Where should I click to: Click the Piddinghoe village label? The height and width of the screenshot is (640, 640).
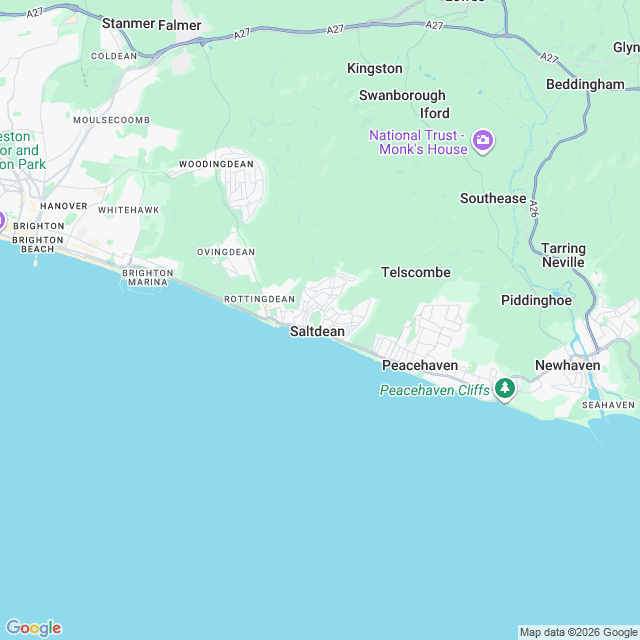coord(536,300)
